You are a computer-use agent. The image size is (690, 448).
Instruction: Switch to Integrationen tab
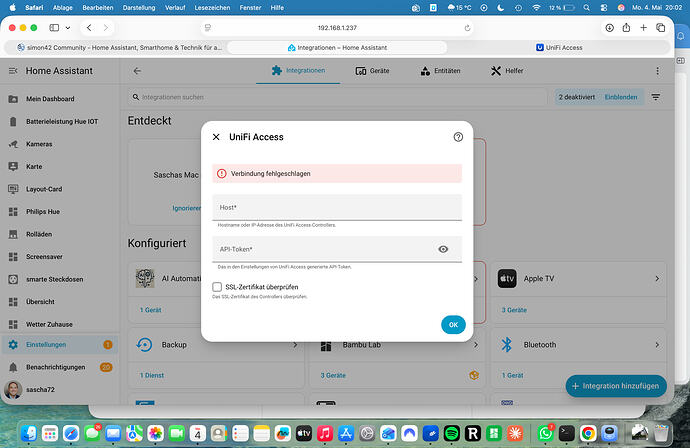298,70
